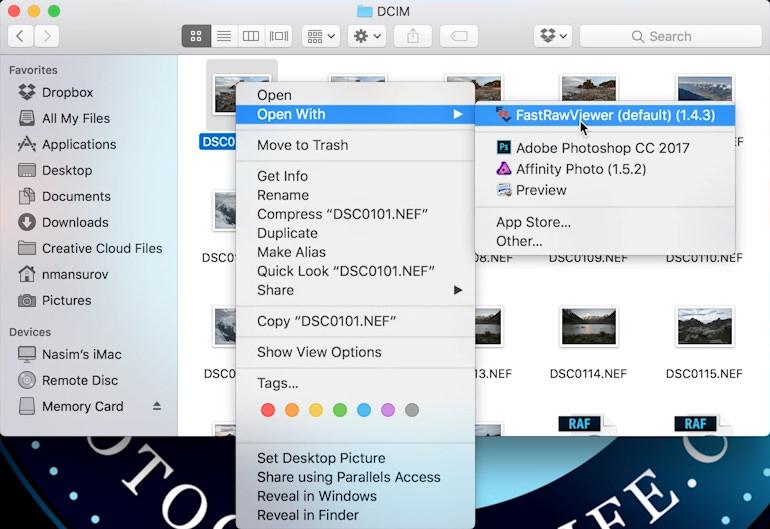Choose FastRawViewer (default) from submenu
The height and width of the screenshot is (529, 770).
point(614,115)
